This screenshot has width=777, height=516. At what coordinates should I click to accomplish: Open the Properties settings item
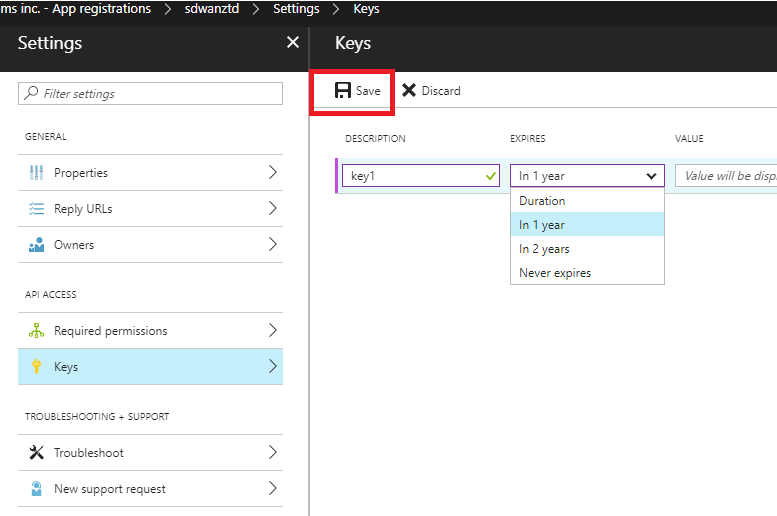pyautogui.click(x=150, y=172)
